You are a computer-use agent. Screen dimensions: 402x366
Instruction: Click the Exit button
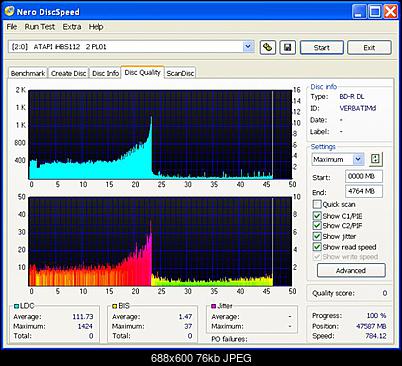pyautogui.click(x=369, y=48)
